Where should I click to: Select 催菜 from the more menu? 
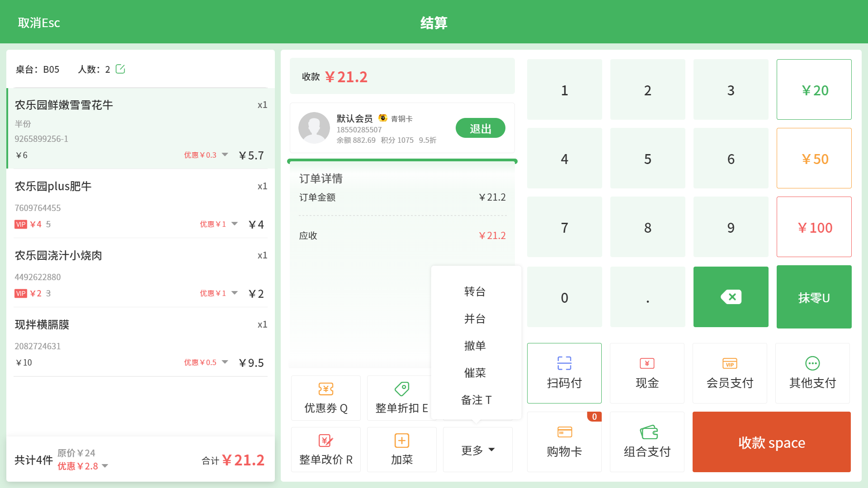tap(475, 373)
